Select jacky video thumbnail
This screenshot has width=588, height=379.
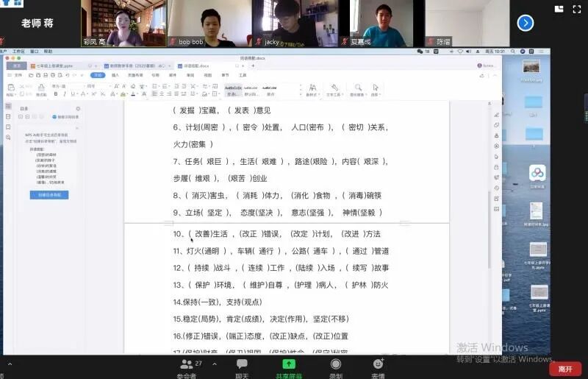click(295, 24)
